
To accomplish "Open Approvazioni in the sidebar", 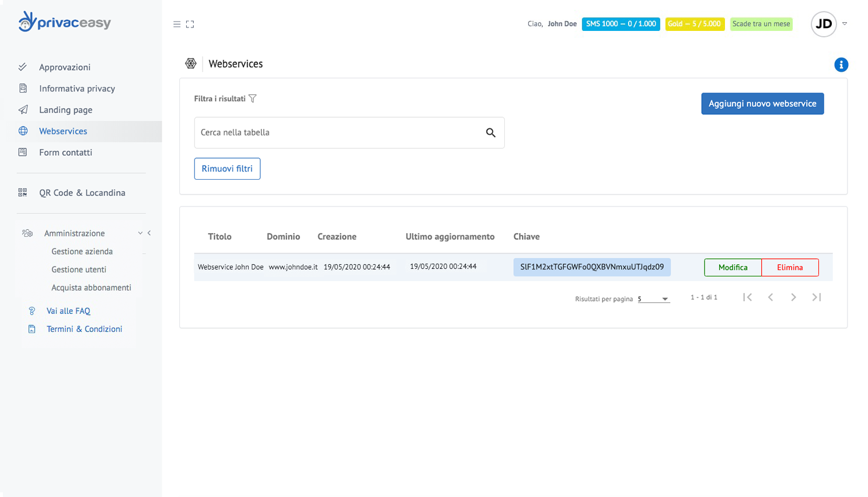I will tap(65, 67).
